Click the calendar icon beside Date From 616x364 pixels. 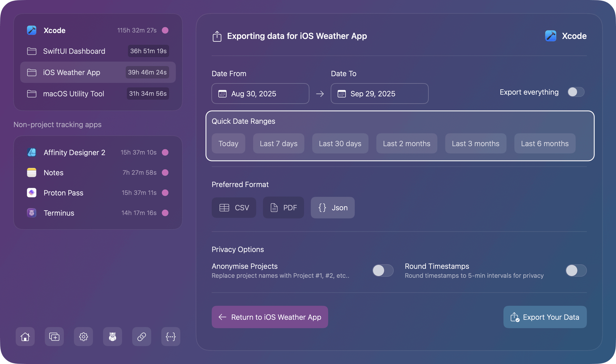click(222, 94)
